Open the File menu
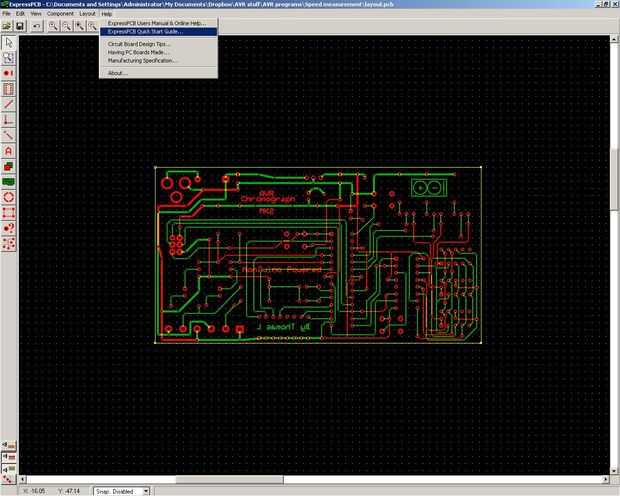This screenshot has height=496, width=620. tap(6, 13)
